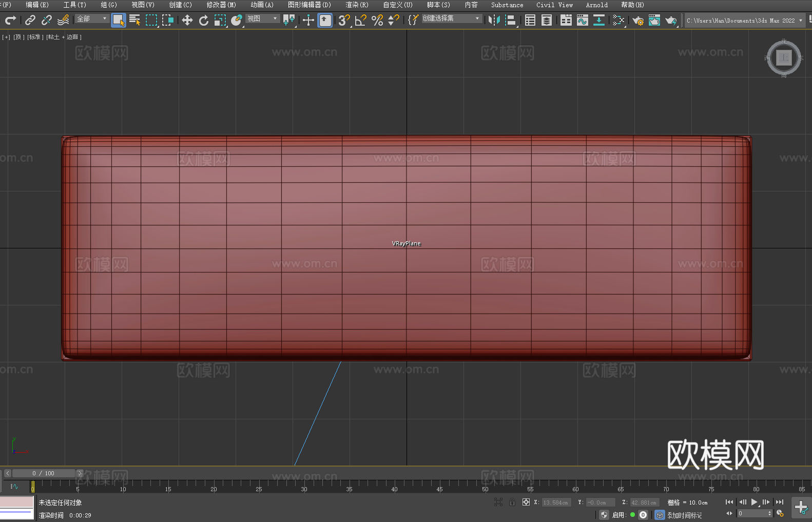Select the Link tool

[x=30, y=20]
